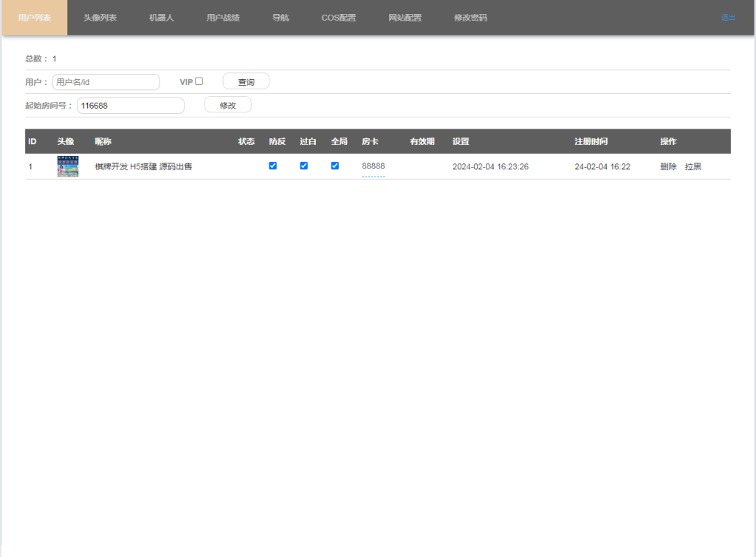This screenshot has width=756, height=557.
Task: Open the 用户列表 tab
Action: (x=34, y=18)
